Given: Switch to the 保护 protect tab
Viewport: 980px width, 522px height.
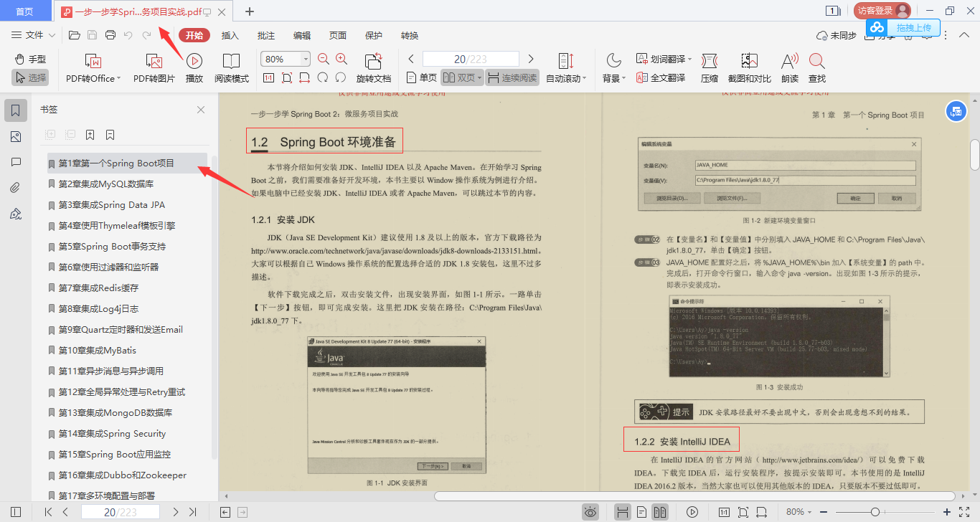Looking at the screenshot, I should tap(374, 35).
